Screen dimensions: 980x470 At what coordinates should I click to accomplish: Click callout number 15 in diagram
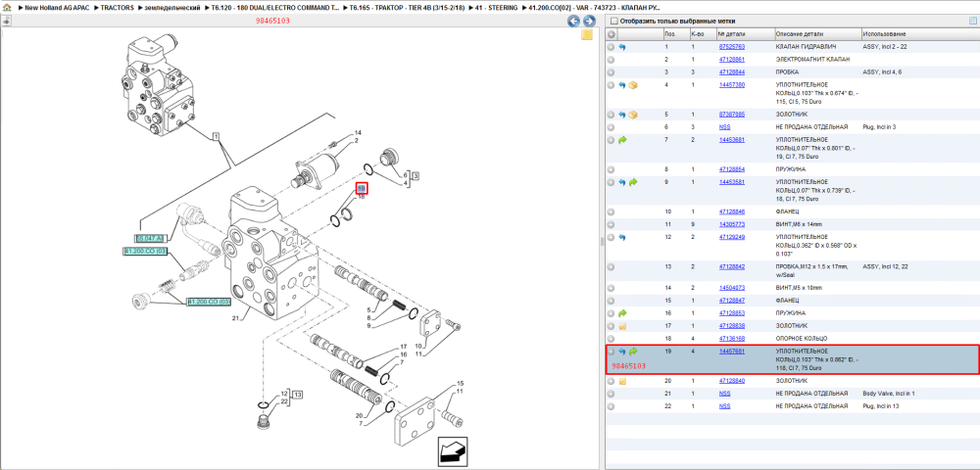[x=460, y=383]
